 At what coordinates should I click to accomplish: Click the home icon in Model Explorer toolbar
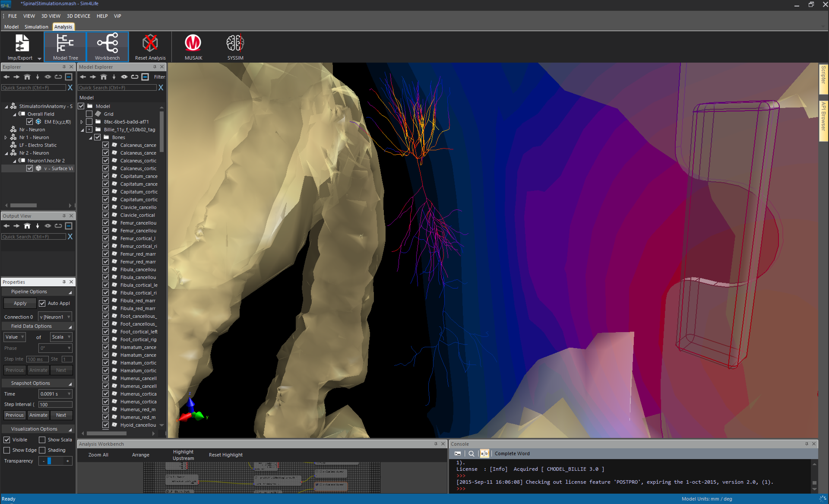[104, 77]
